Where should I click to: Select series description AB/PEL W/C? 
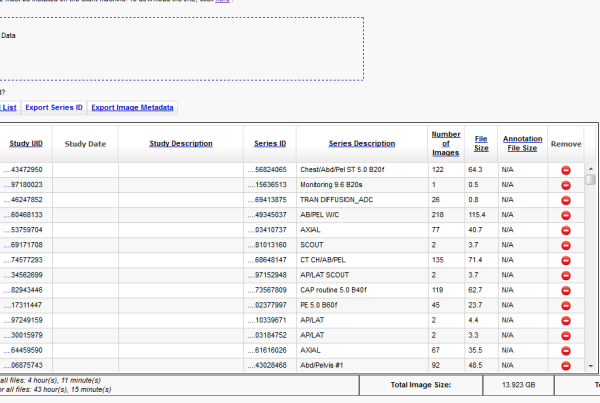pyautogui.click(x=320, y=215)
